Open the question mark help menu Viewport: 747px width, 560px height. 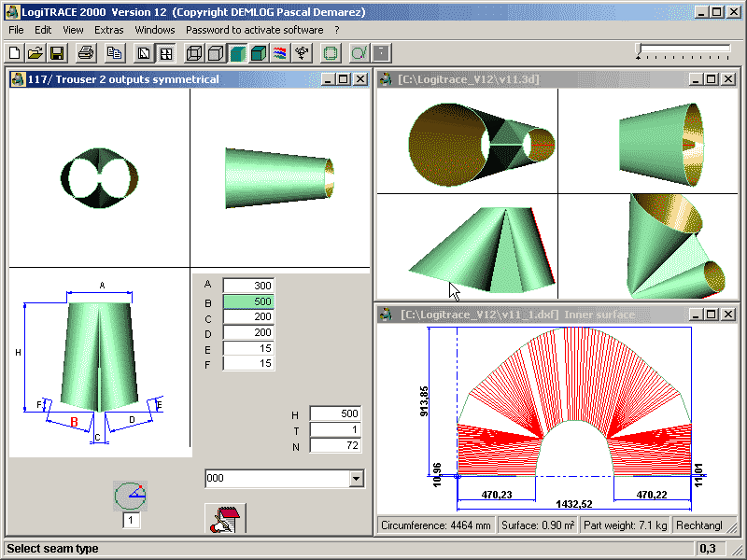(337, 30)
